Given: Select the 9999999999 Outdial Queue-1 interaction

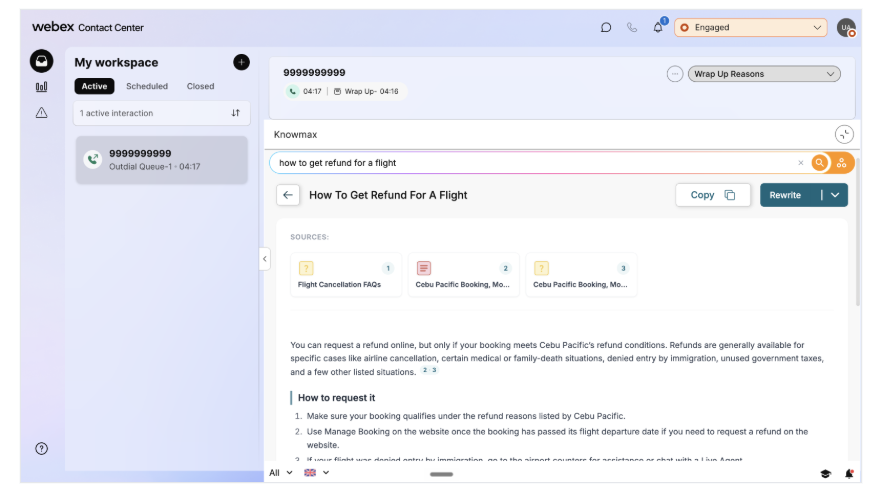Looking at the screenshot, I should (x=162, y=160).
